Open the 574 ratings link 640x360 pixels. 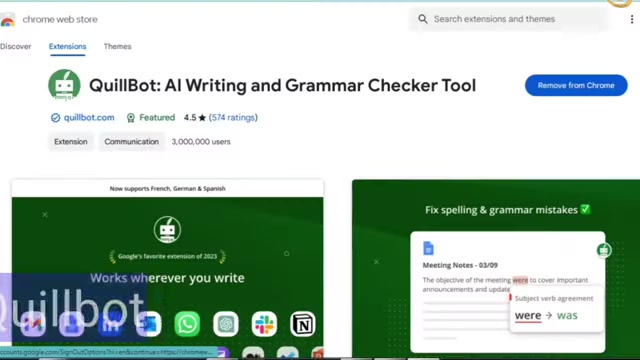click(233, 118)
